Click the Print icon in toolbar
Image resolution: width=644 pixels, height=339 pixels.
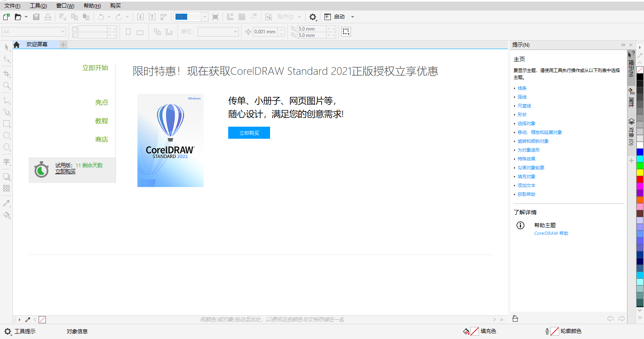[48, 17]
